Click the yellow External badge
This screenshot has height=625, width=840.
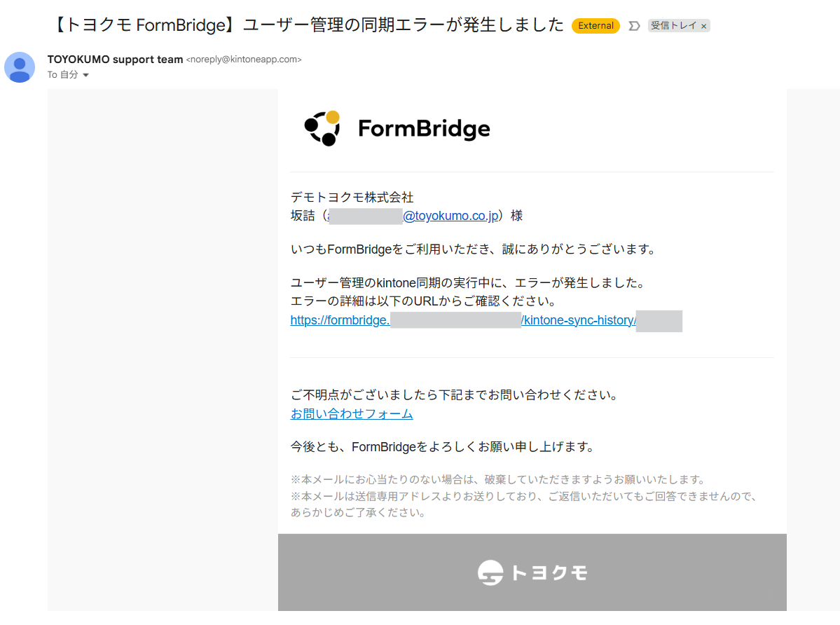[x=595, y=26]
